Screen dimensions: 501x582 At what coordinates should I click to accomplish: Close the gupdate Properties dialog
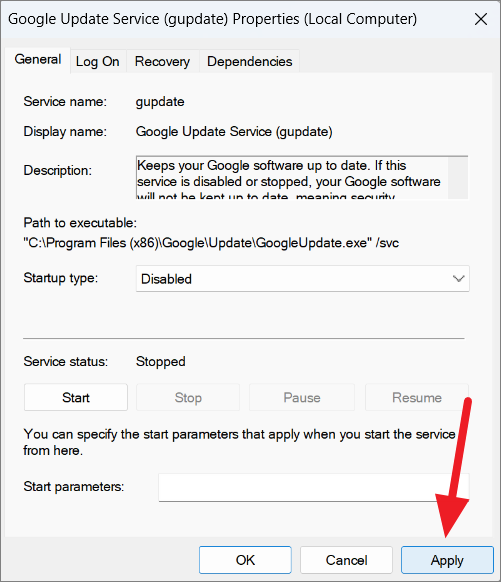pyautogui.click(x=481, y=19)
